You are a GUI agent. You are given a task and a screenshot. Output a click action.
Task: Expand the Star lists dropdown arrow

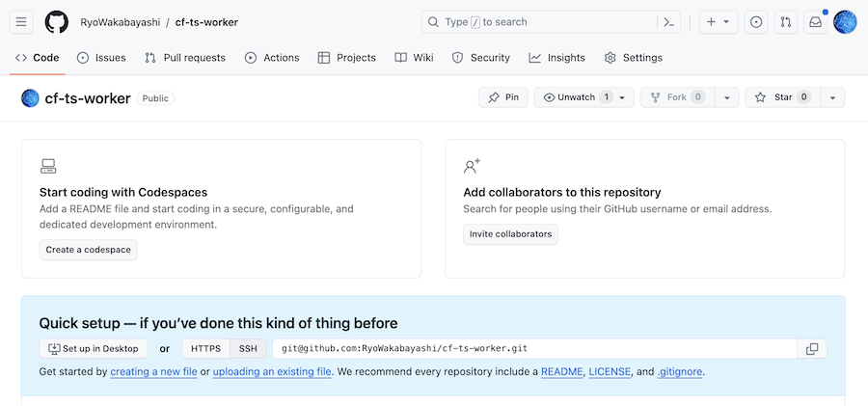tap(832, 97)
